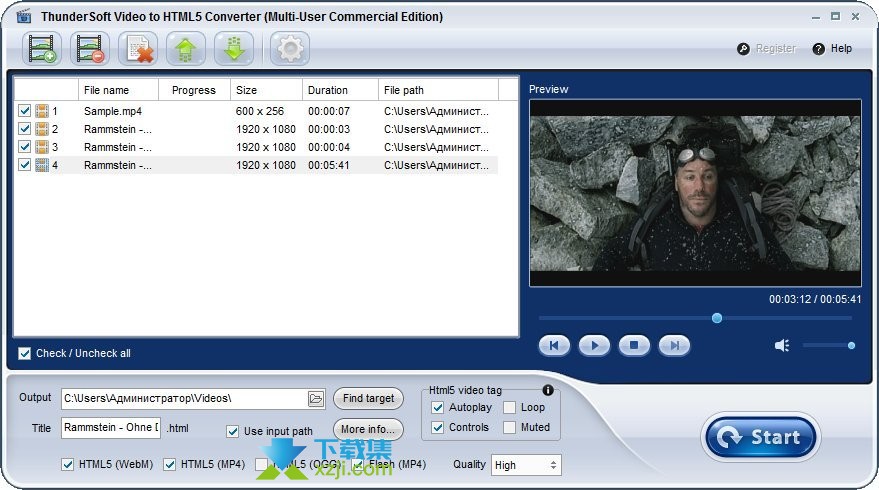Click the Register key icon

coord(743,49)
